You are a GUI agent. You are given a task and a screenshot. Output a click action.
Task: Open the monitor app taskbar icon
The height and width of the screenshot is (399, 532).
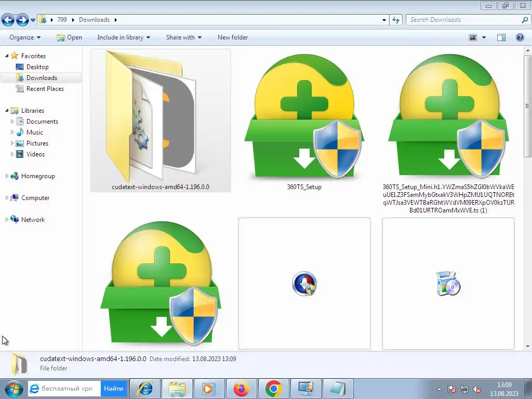click(305, 389)
